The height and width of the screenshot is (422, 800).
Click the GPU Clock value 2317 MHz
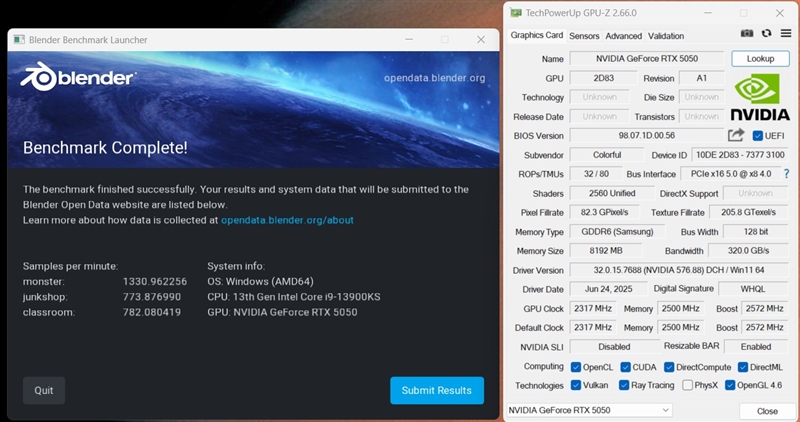[593, 308]
